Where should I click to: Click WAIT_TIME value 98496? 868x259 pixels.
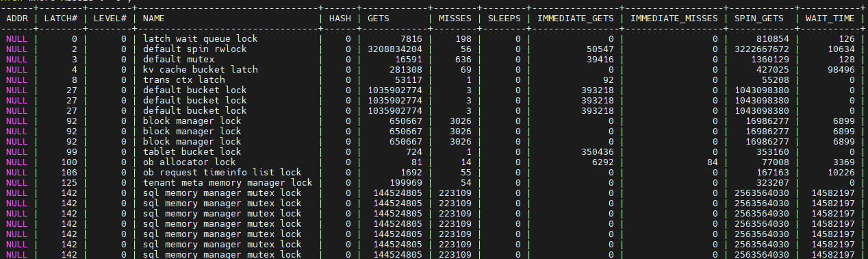click(841, 70)
